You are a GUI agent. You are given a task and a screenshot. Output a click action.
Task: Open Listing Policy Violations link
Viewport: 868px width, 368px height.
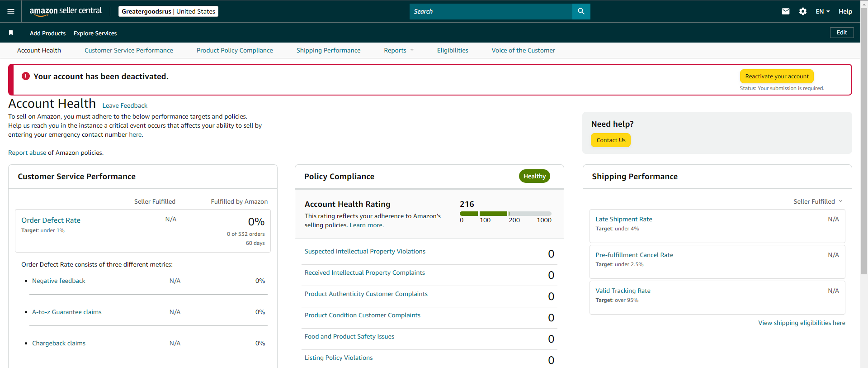point(339,358)
